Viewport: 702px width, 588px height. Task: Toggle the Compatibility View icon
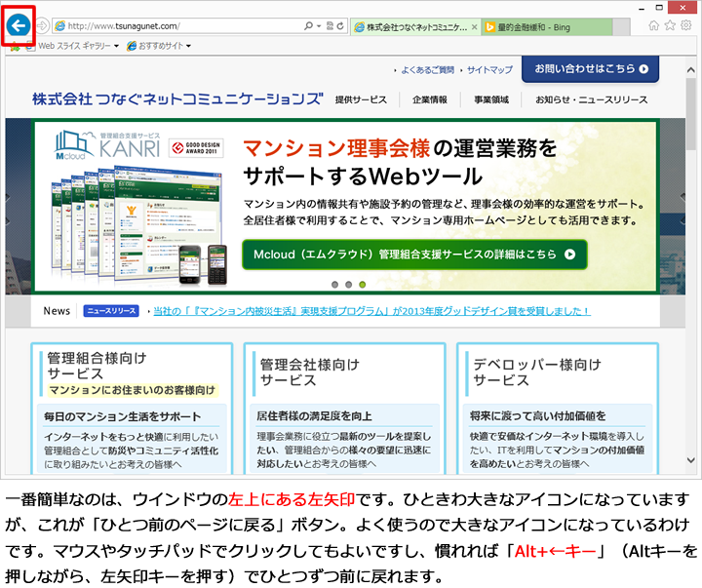[330, 26]
